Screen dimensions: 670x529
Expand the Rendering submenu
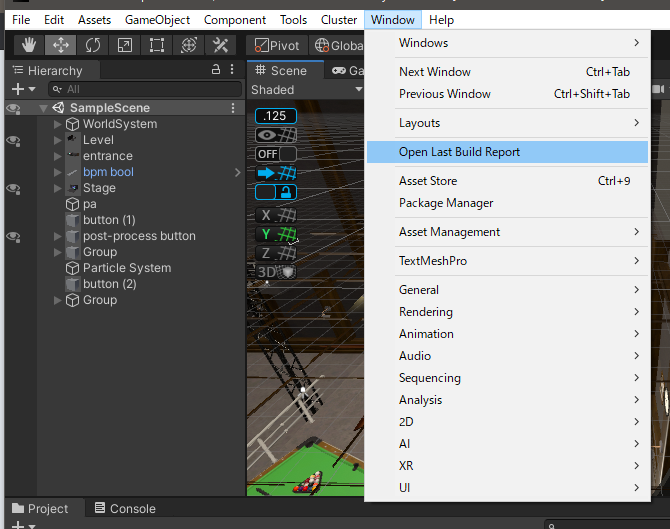pyautogui.click(x=507, y=312)
